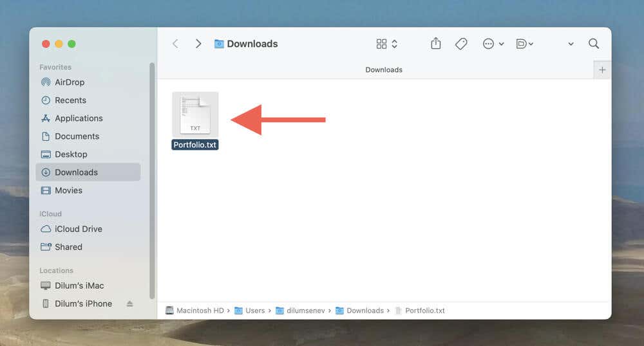
Task: Expand the toolbar overflow chevron
Action: [571, 44]
